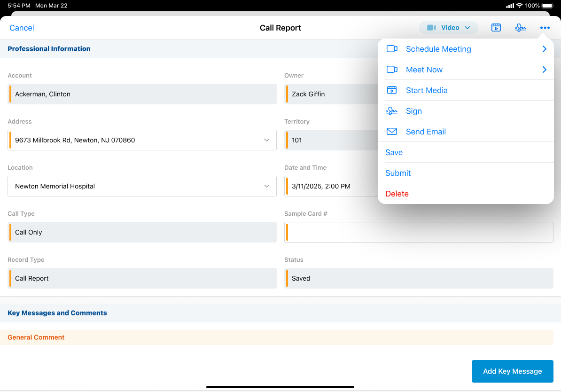This screenshot has width=561, height=392.
Task: Expand Meet Now submenu arrow
Action: 544,70
